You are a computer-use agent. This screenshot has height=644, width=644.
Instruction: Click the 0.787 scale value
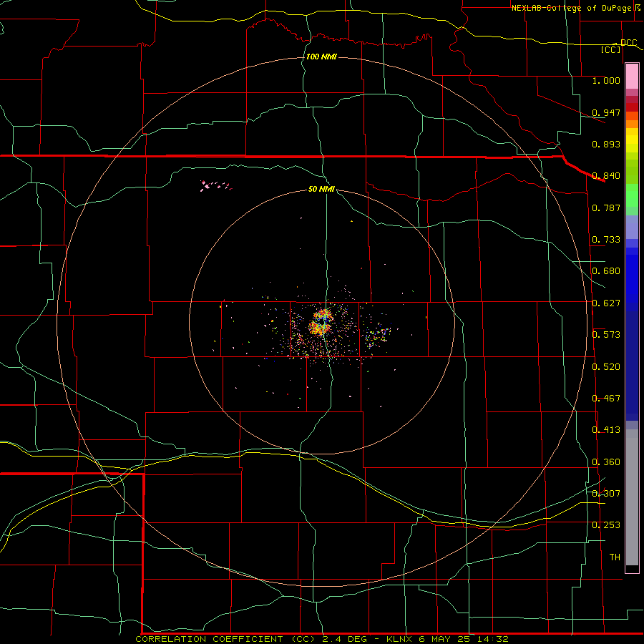pyautogui.click(x=606, y=208)
